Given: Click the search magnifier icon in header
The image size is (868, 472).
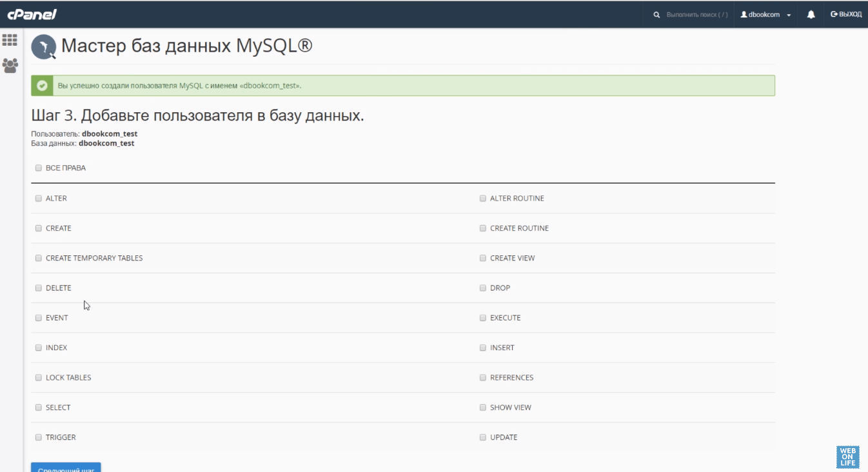Looking at the screenshot, I should (x=656, y=14).
